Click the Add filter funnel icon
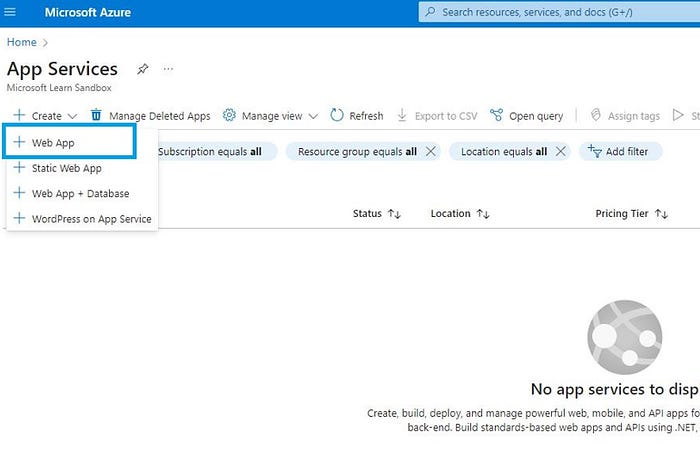The image size is (700, 464). coord(595,151)
